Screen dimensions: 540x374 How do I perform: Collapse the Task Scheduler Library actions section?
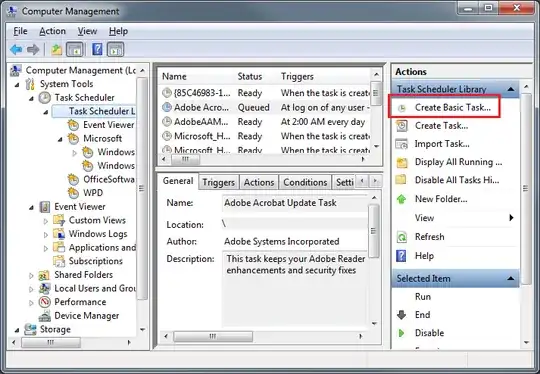pyautogui.click(x=511, y=89)
